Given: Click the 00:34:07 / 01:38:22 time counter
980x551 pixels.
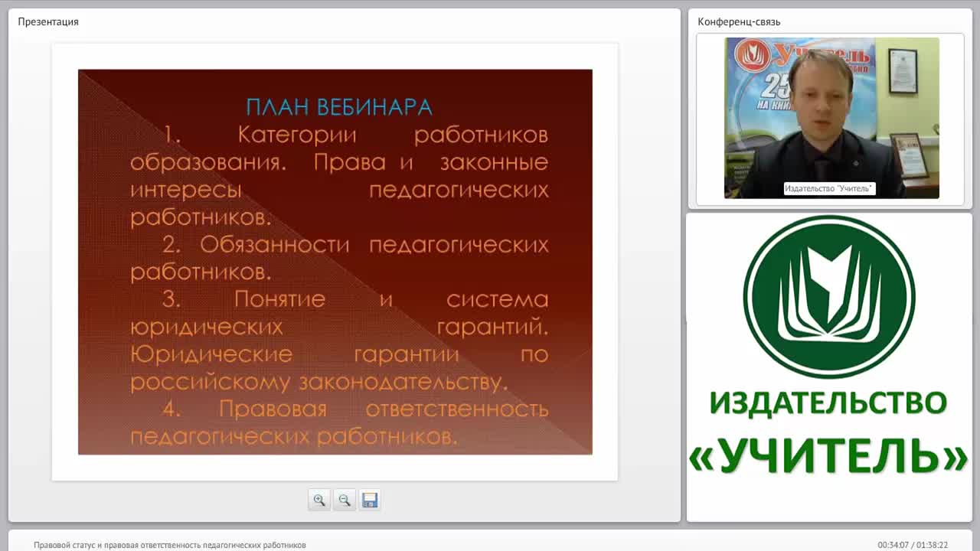Looking at the screenshot, I should pyautogui.click(x=913, y=545).
